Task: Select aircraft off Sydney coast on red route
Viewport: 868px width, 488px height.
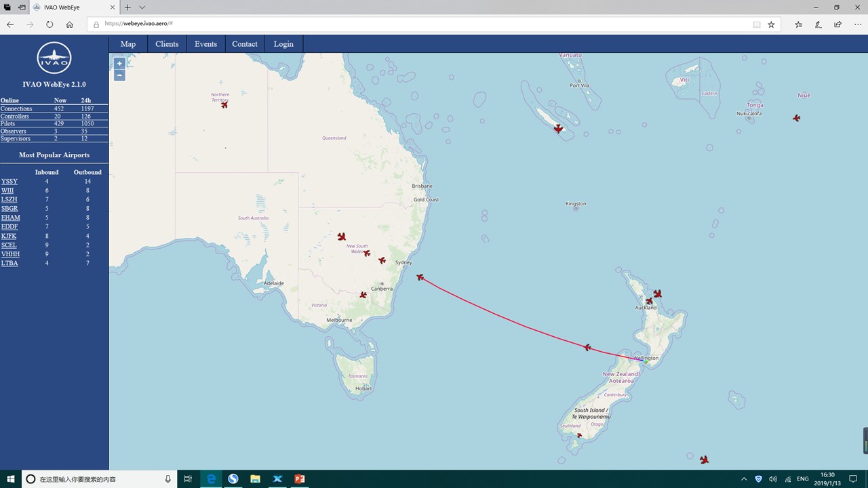Action: (x=420, y=277)
